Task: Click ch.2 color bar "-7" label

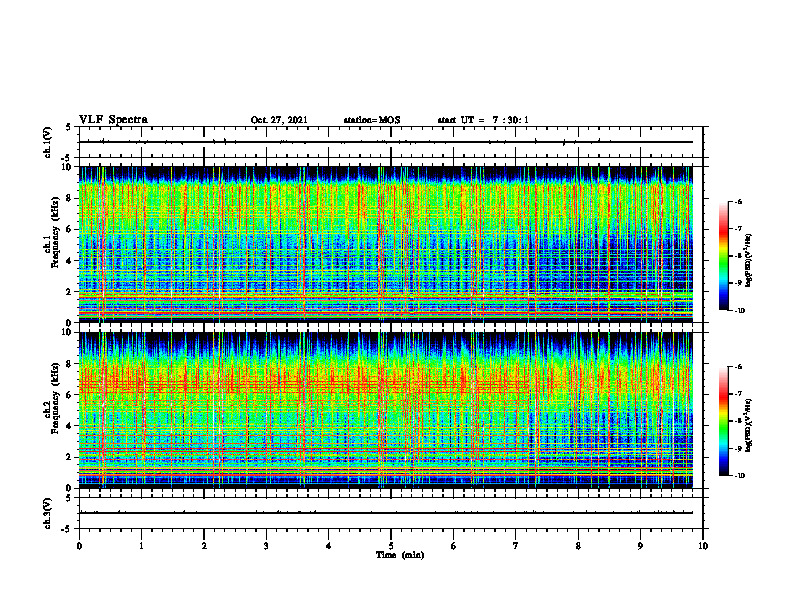Action: point(738,394)
